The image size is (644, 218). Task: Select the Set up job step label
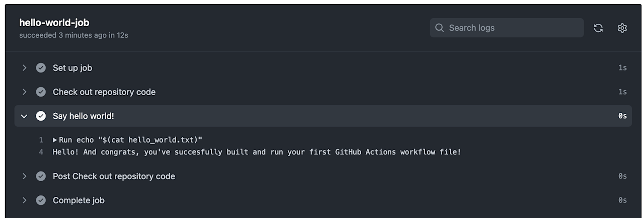click(x=72, y=68)
